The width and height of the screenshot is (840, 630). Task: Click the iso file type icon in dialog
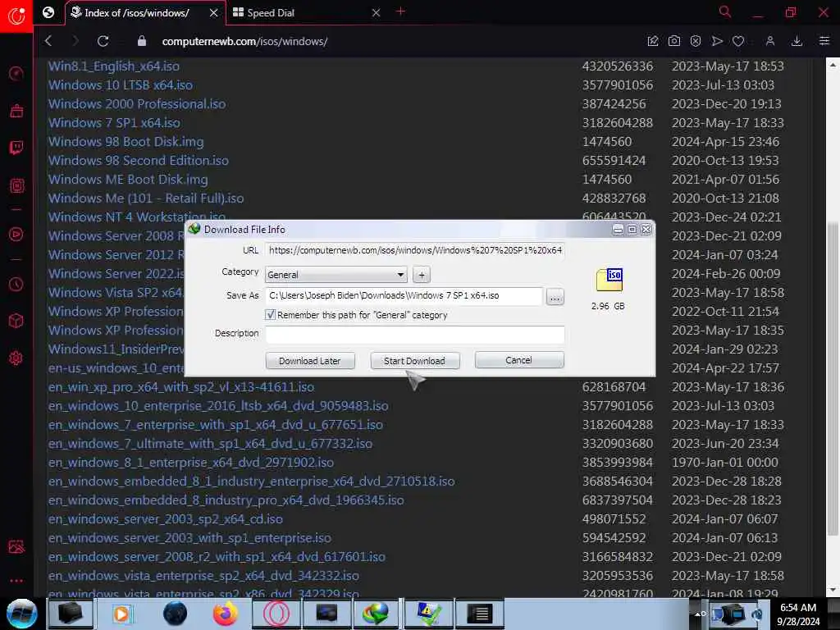click(x=609, y=280)
